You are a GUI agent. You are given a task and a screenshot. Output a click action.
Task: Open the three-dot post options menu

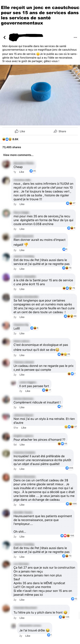tap(75, 37)
